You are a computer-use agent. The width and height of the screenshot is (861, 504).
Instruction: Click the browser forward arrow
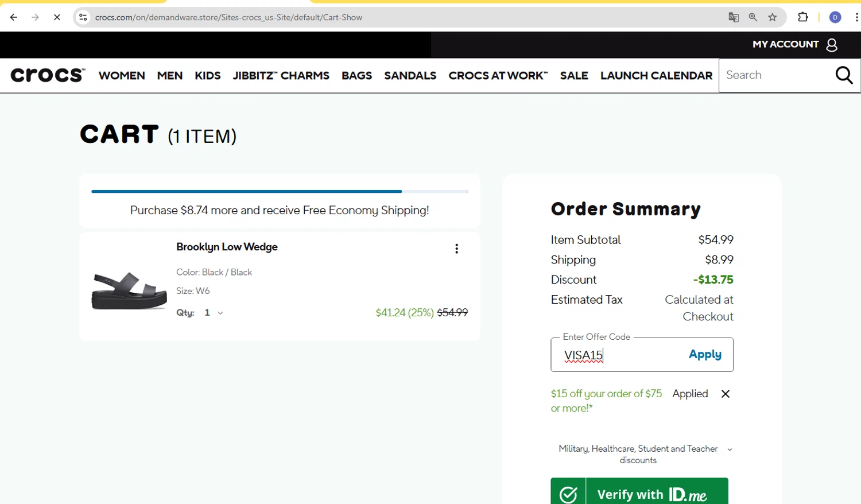[x=35, y=17]
